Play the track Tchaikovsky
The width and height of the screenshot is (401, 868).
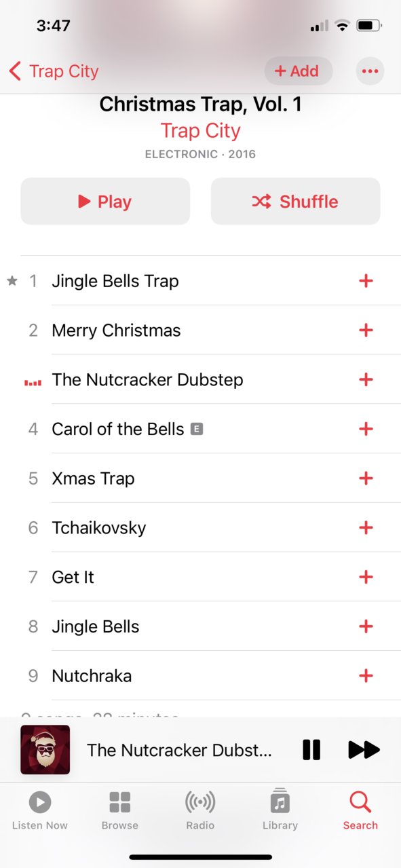pos(200,528)
